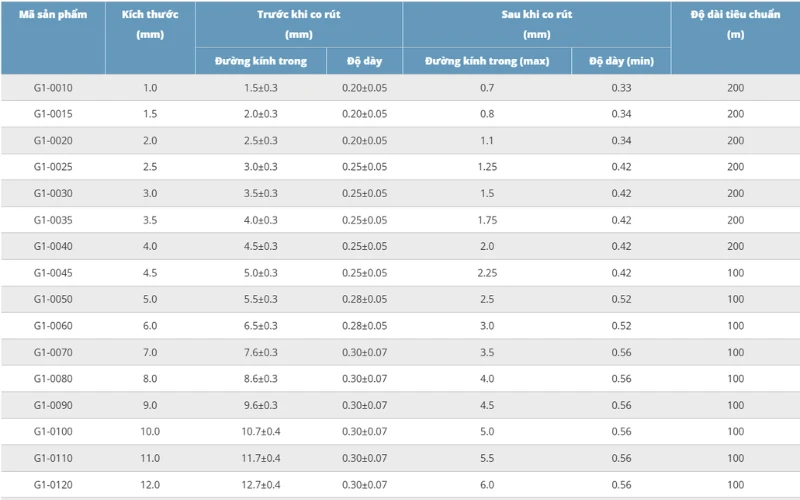Image resolution: width=800 pixels, height=500 pixels.
Task: Select the Sau khi co rút header
Action: click(537, 24)
